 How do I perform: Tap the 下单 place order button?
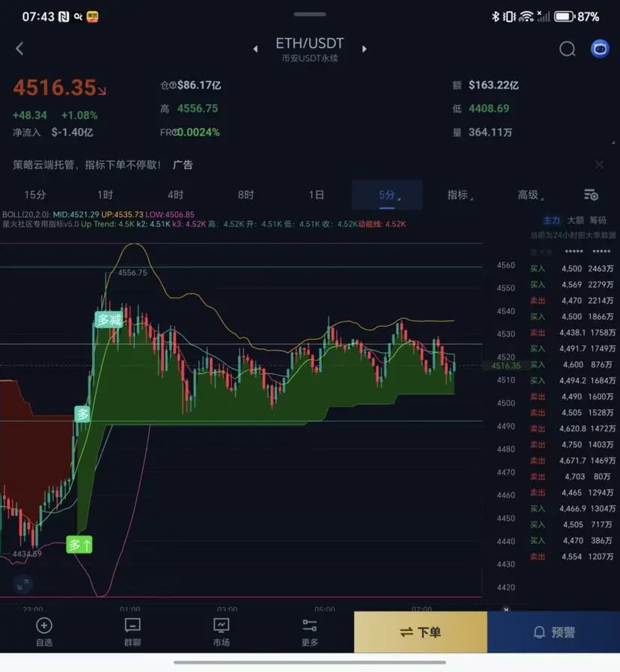click(x=420, y=632)
